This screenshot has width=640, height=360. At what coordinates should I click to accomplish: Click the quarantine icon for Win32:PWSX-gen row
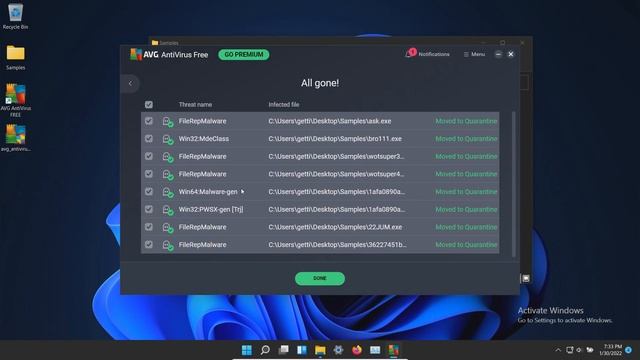pos(168,210)
